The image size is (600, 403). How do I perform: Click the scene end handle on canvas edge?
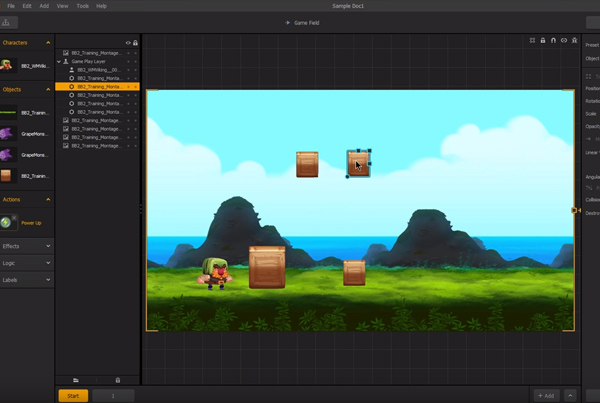(574, 210)
